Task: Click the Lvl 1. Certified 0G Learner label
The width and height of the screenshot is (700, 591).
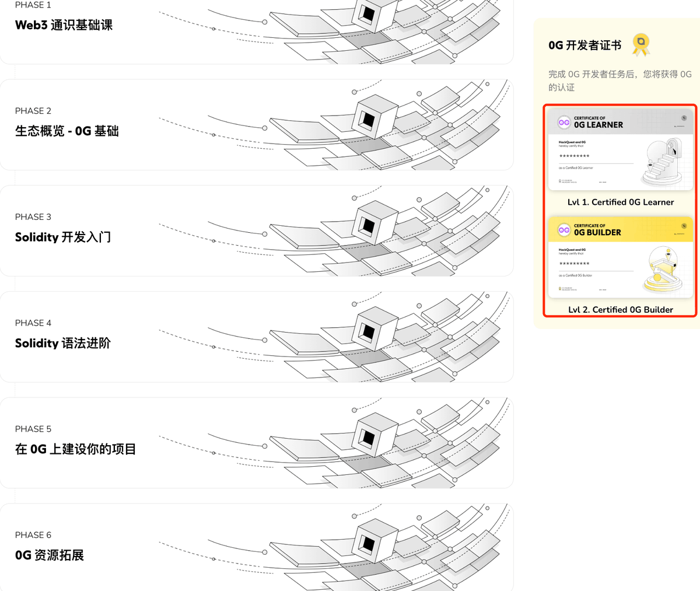Action: point(621,202)
